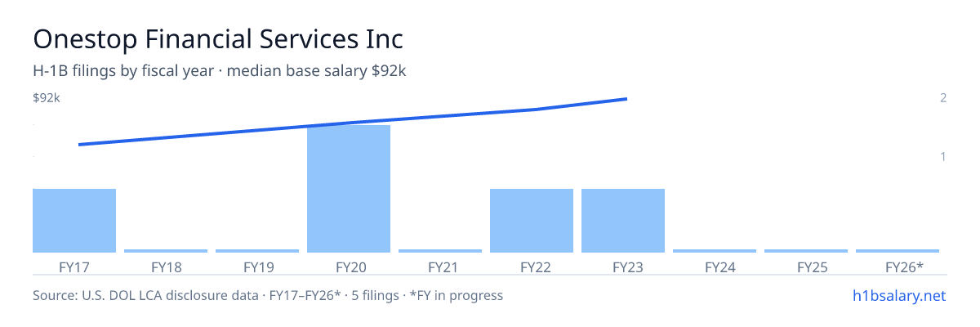Screen dimensions: 980x327
Task: Click the FY21 bar stub
Action: [440, 251]
